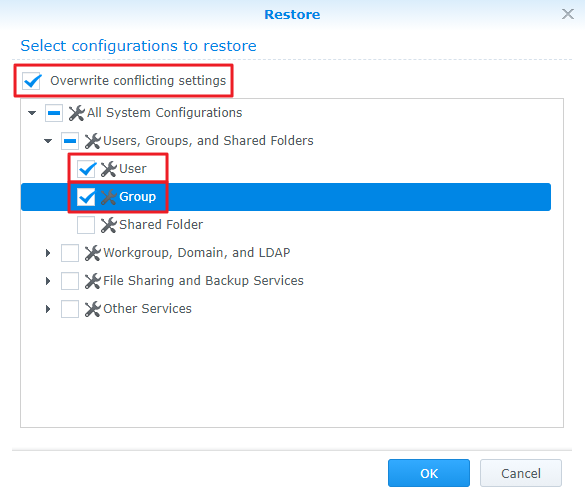Uncheck the User checkbox

coord(86,169)
